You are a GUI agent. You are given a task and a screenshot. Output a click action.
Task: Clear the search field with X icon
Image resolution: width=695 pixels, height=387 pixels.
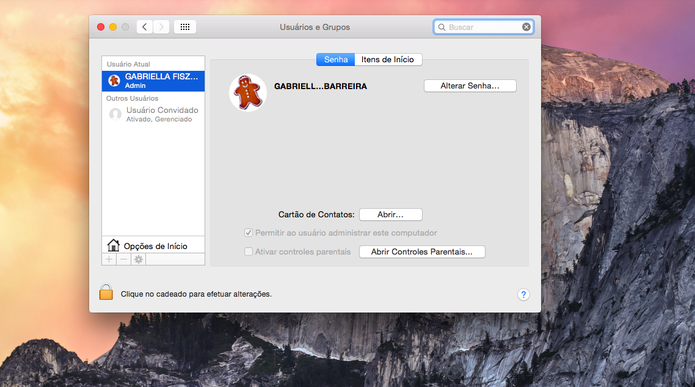tap(526, 27)
